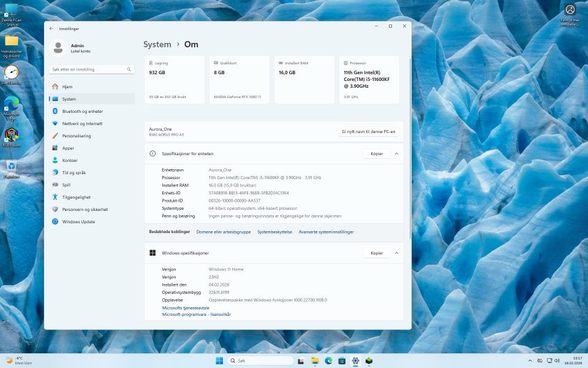Click the '22631.6199' build value
Viewport: 588px width, 368px height.
[219, 292]
